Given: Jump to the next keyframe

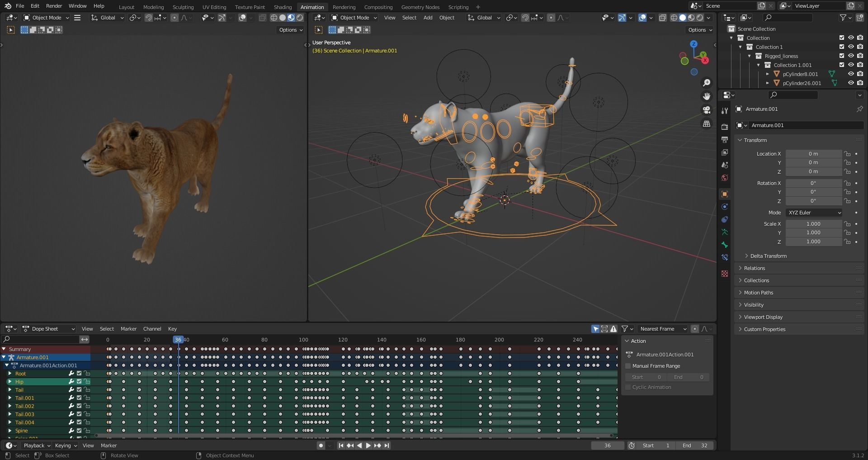Looking at the screenshot, I should point(377,446).
